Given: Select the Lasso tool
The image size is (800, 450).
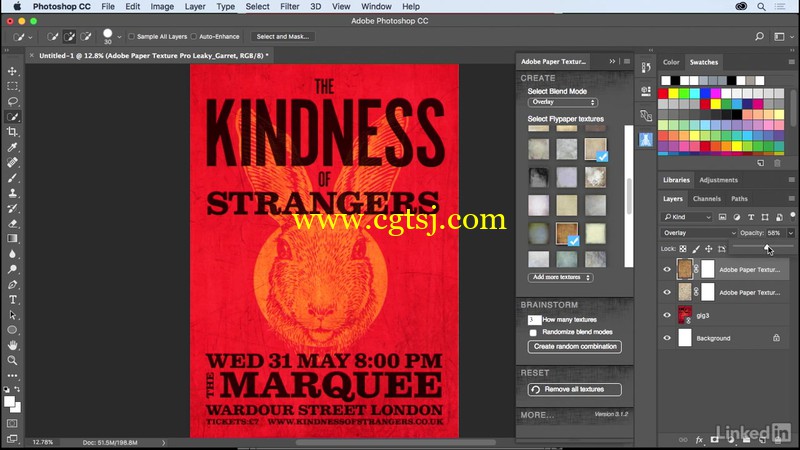Looking at the screenshot, I should coord(12,101).
